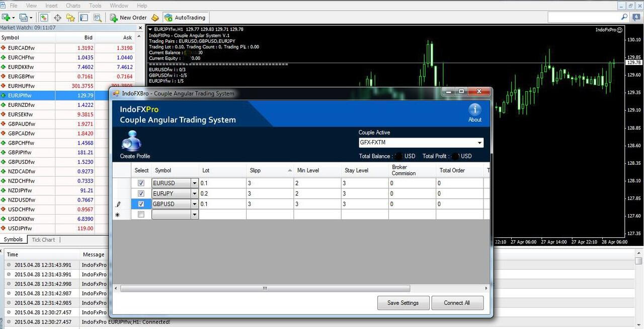Click the arrow icon beside GBPUSDfw
The width and height of the screenshot is (644, 329).
pyautogui.click(x=4, y=162)
